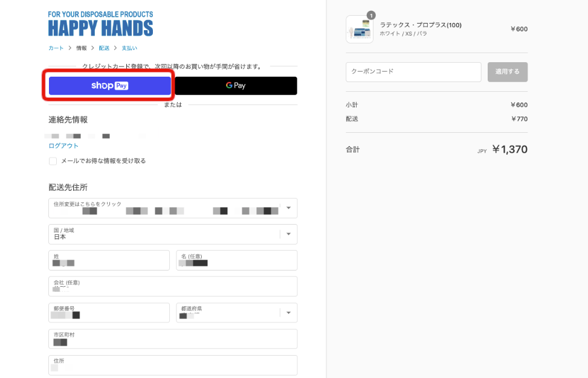Click the ¥1,370 total amount

click(509, 150)
